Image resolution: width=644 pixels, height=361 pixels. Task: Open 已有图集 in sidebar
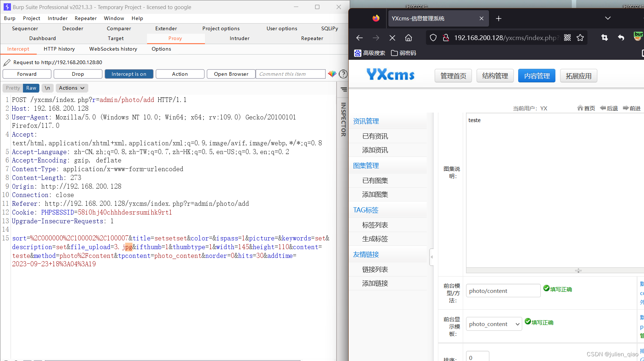click(375, 181)
